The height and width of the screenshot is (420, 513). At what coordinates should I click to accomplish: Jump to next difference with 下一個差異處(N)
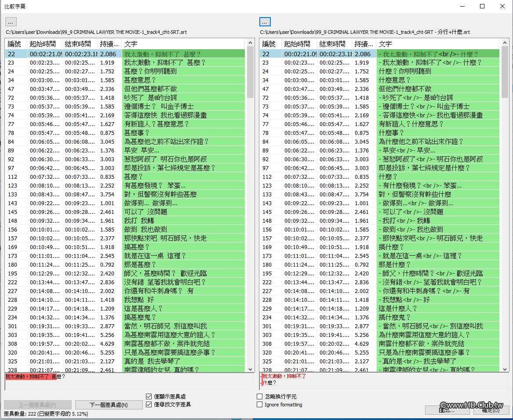(x=109, y=405)
